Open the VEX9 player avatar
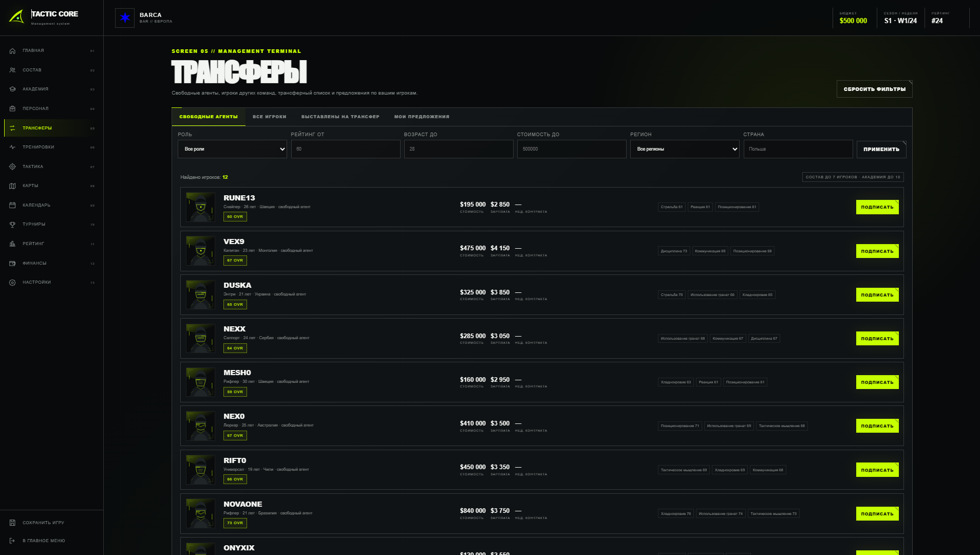The height and width of the screenshot is (555, 980). point(200,251)
